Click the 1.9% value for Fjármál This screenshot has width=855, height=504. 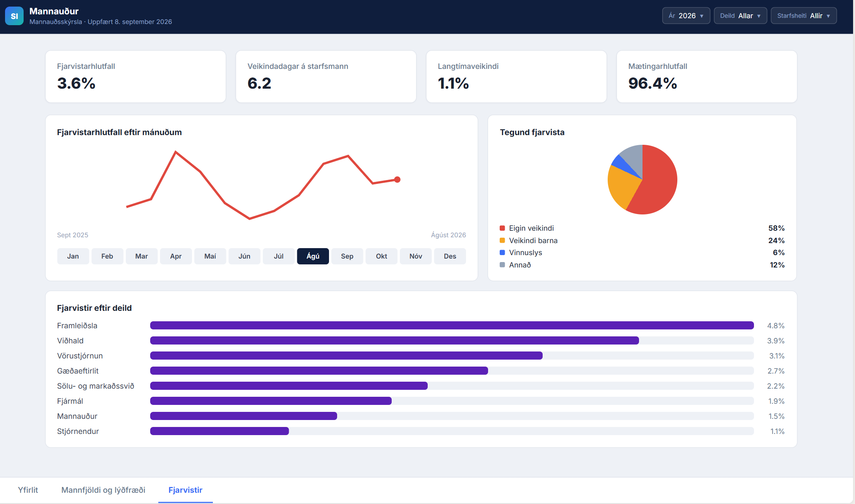[x=776, y=401]
